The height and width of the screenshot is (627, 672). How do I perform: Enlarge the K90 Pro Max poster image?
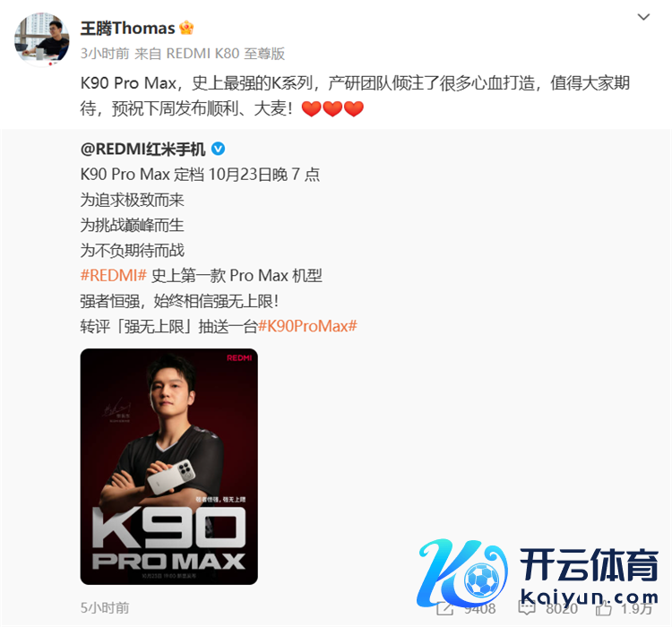pyautogui.click(x=168, y=467)
